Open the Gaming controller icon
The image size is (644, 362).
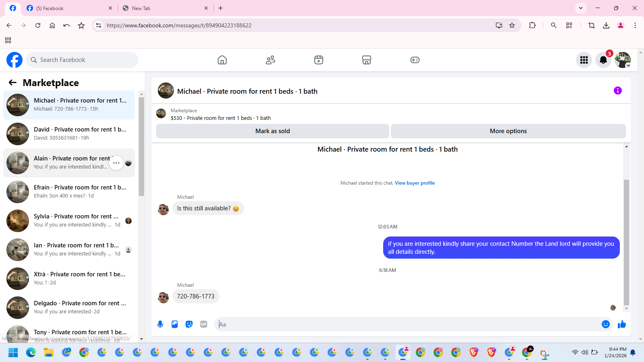[415, 60]
